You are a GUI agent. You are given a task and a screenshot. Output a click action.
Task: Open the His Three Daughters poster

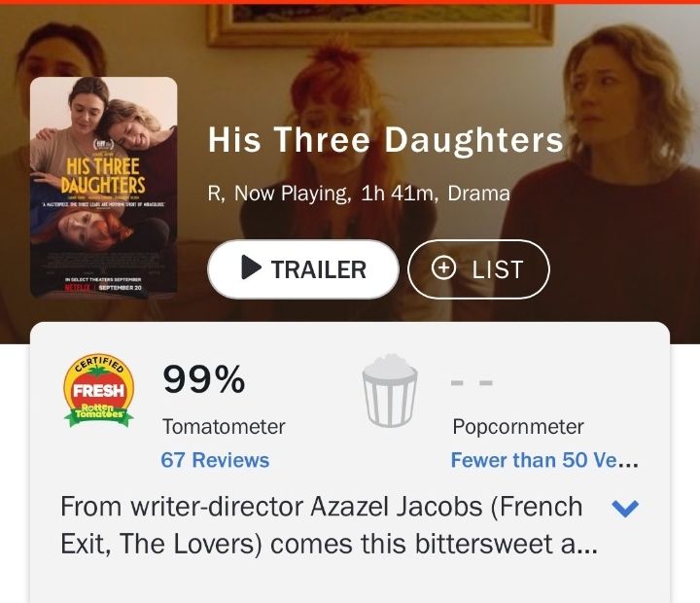click(104, 187)
